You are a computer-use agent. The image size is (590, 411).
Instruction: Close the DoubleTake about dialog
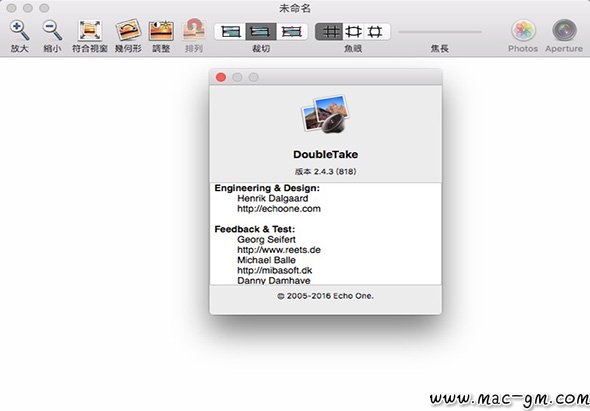(221, 77)
